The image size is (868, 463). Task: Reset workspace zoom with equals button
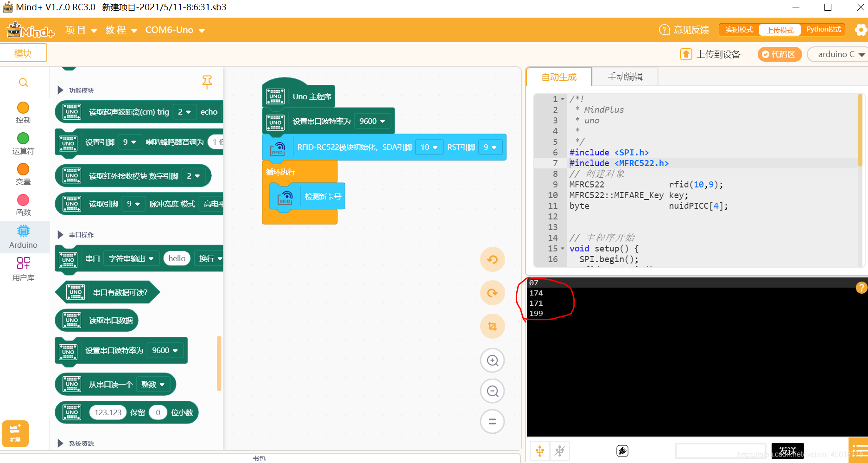(x=492, y=422)
